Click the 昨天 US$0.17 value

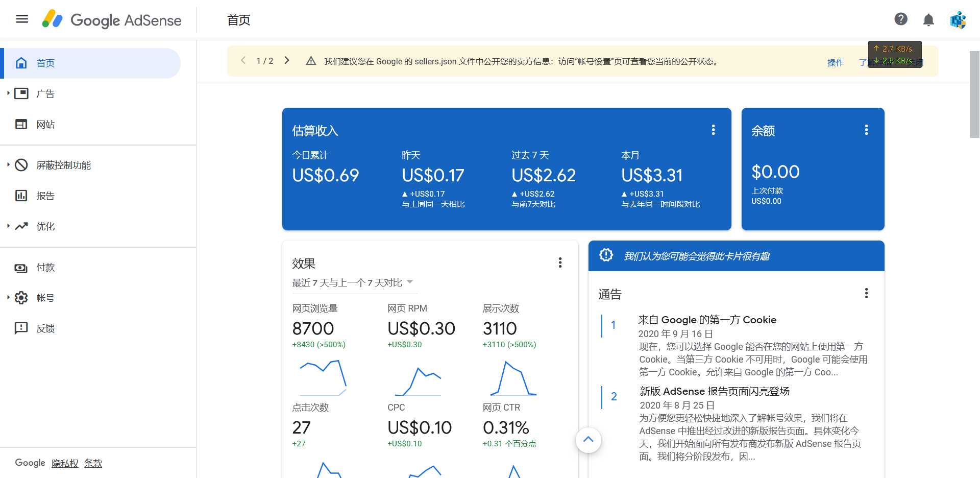[x=433, y=176]
